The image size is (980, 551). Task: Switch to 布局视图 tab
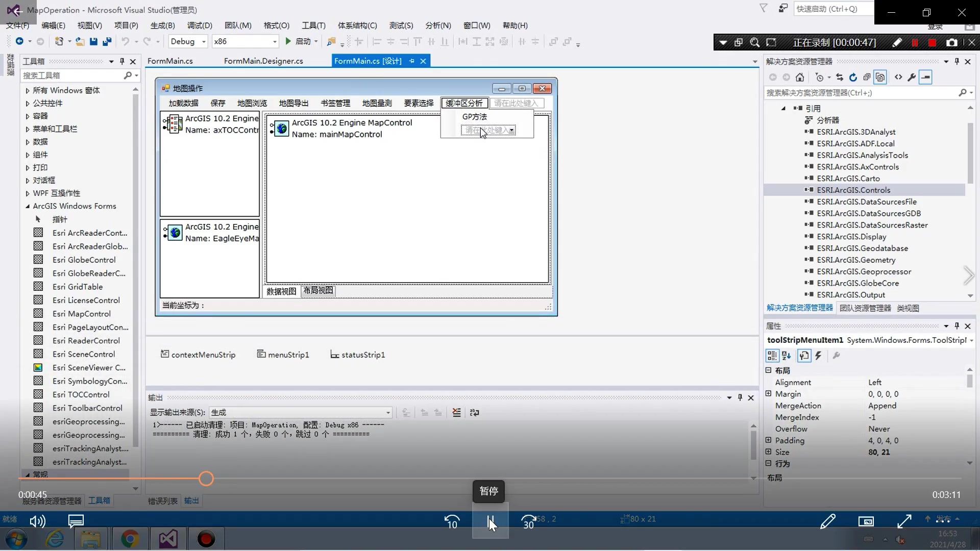(x=317, y=290)
